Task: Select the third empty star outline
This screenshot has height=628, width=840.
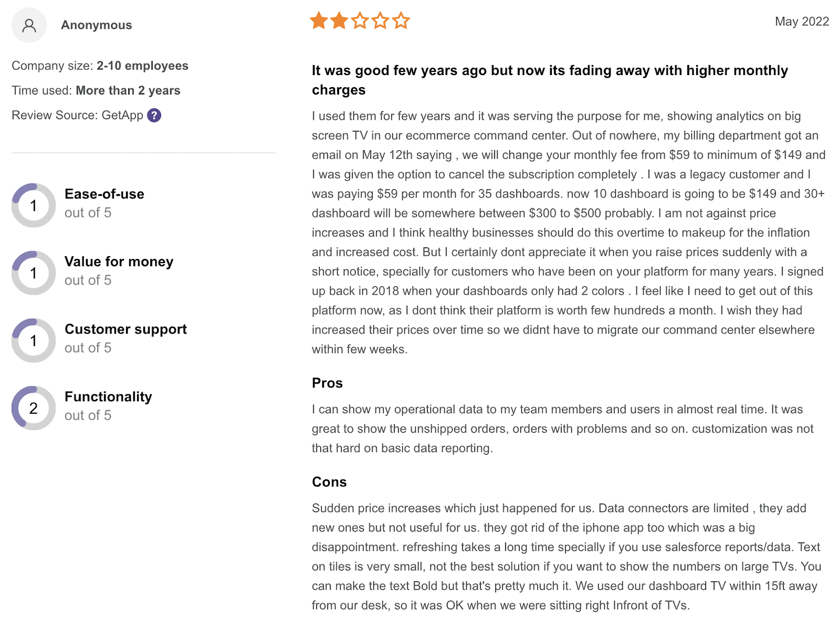Action: click(x=361, y=20)
